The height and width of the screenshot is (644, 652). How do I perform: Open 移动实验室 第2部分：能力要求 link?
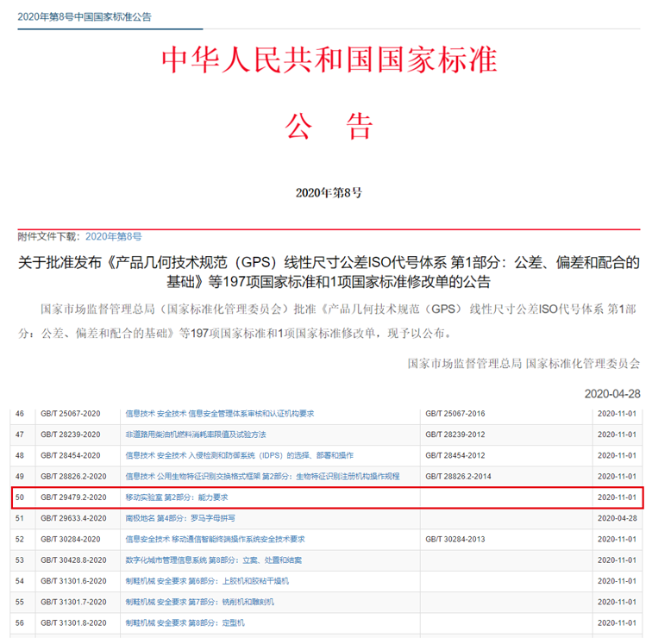pyautogui.click(x=176, y=497)
